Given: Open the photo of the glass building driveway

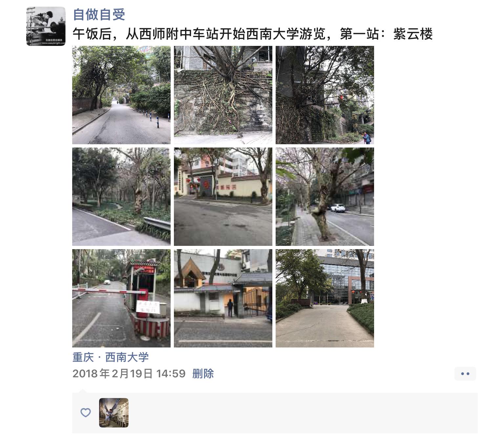Looking at the screenshot, I should pyautogui.click(x=325, y=298).
